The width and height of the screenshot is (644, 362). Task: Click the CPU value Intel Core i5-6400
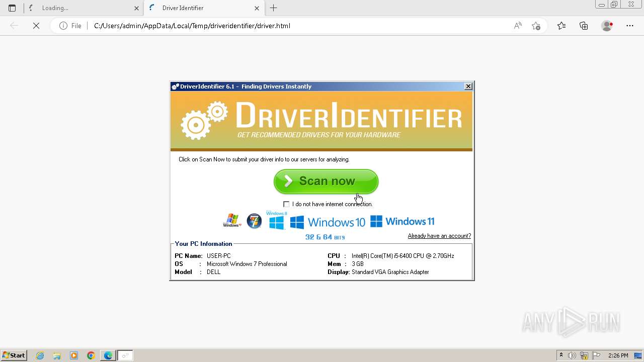(x=403, y=256)
